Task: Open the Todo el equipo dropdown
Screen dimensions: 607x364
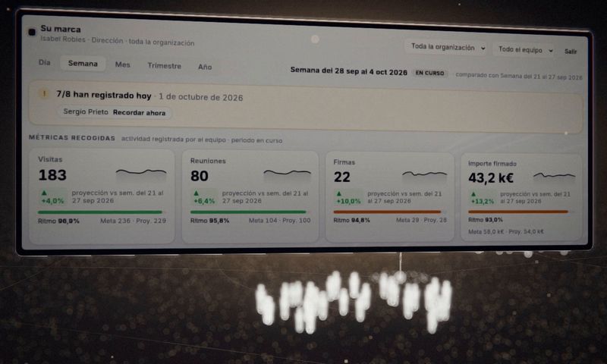Action: click(x=526, y=49)
